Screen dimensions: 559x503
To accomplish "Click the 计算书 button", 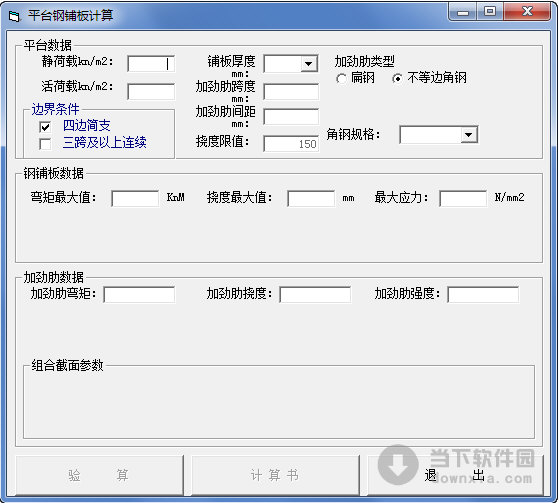I will 275,475.
